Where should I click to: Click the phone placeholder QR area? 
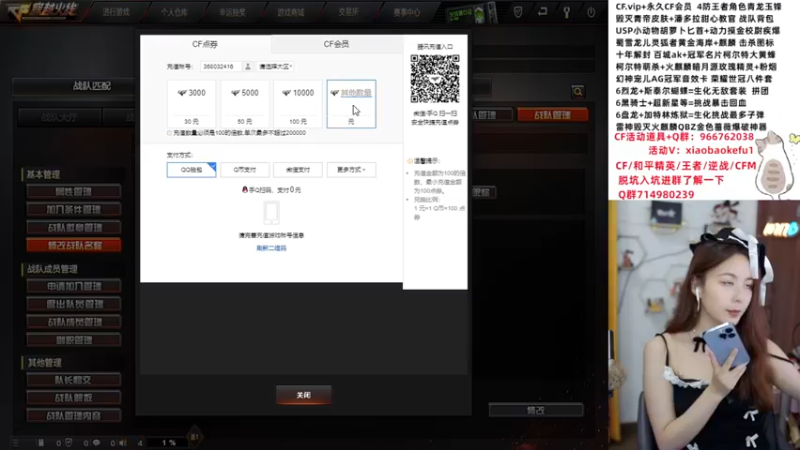[271, 213]
